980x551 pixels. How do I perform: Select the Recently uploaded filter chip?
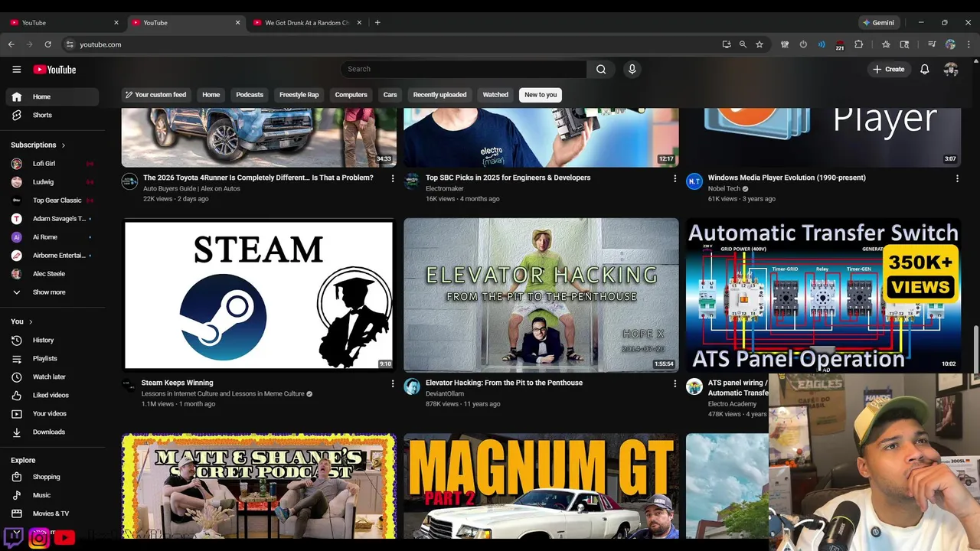click(x=439, y=95)
